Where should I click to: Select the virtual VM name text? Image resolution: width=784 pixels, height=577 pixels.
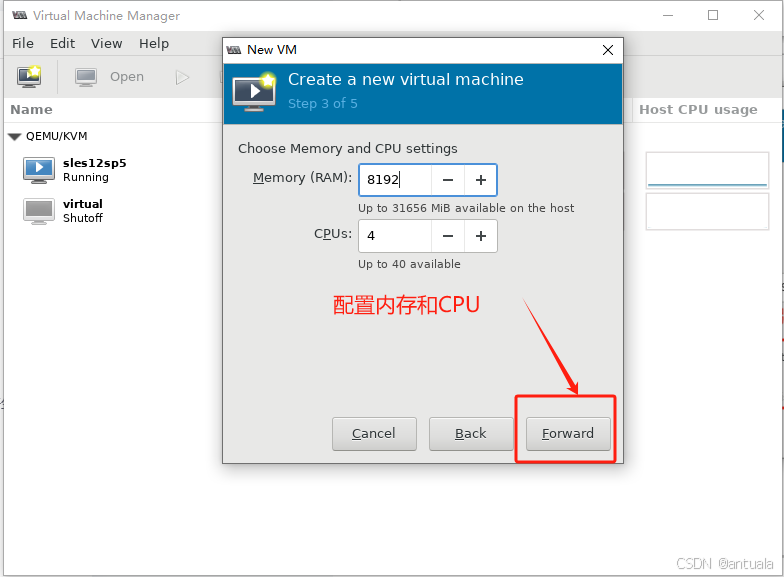coord(82,204)
